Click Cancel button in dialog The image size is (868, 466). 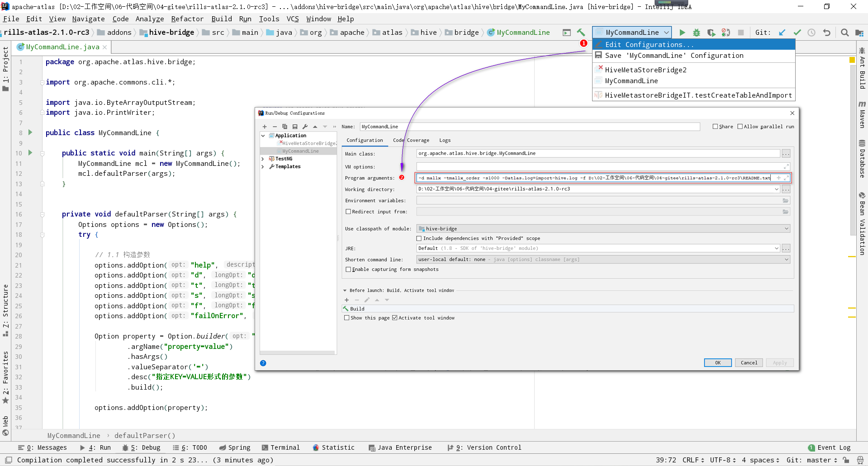point(749,363)
